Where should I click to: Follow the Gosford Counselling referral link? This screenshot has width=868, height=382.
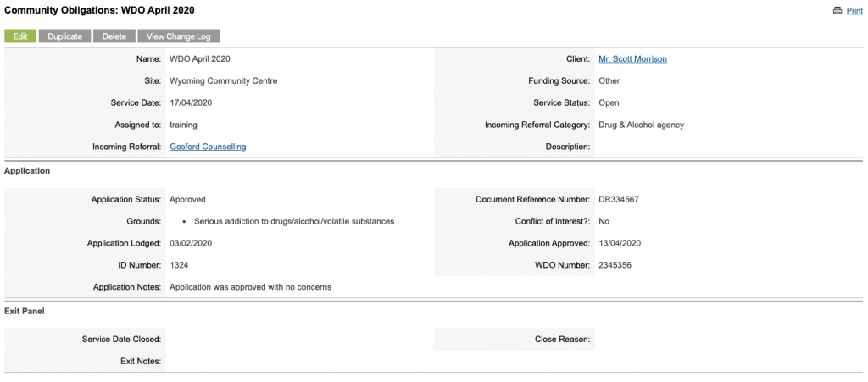coord(208,147)
